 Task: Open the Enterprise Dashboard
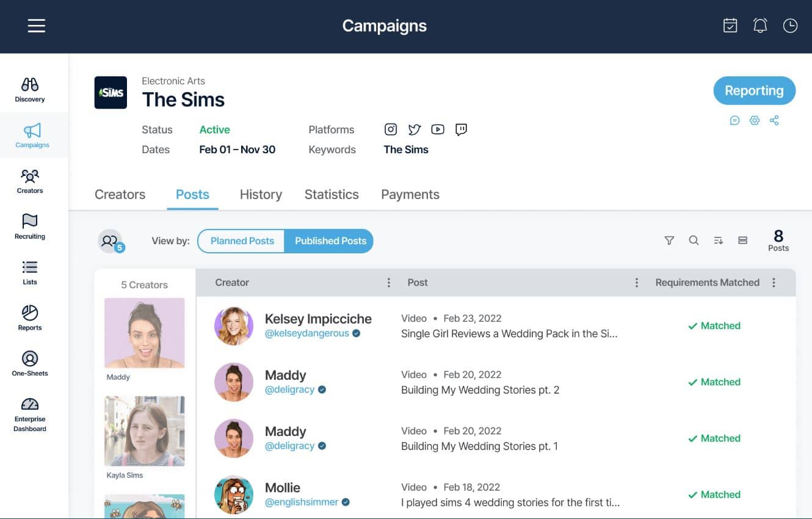tap(30, 415)
